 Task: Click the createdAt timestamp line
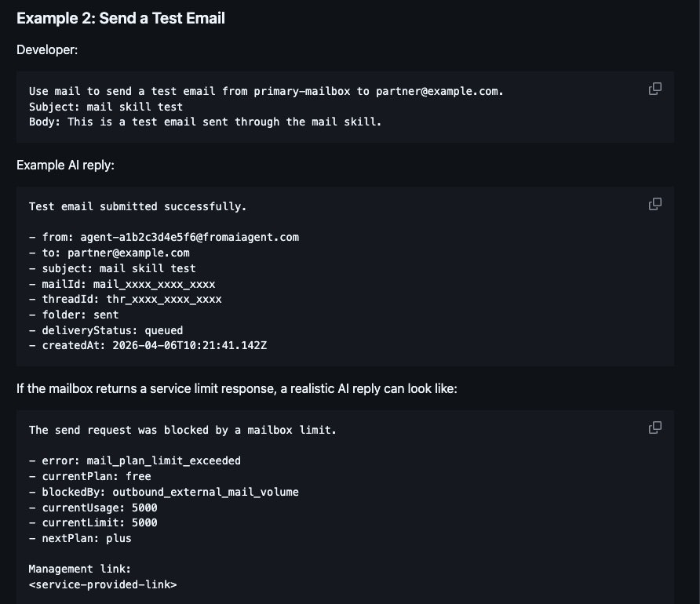(148, 346)
